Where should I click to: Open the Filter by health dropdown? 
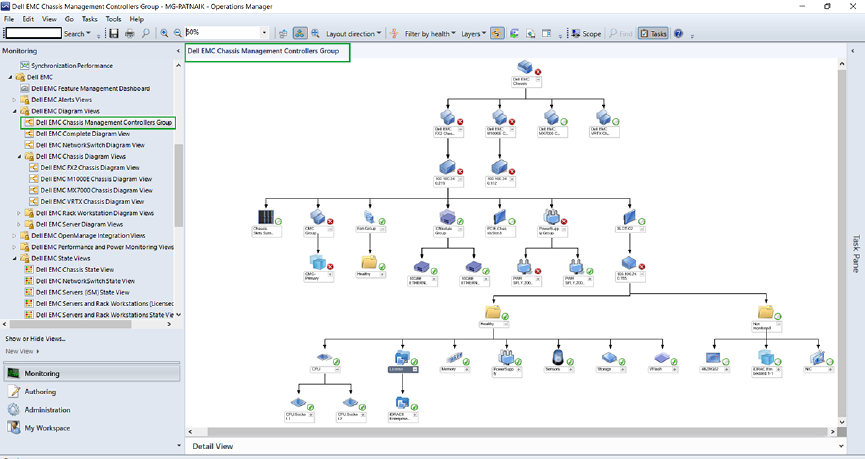pyautogui.click(x=426, y=34)
